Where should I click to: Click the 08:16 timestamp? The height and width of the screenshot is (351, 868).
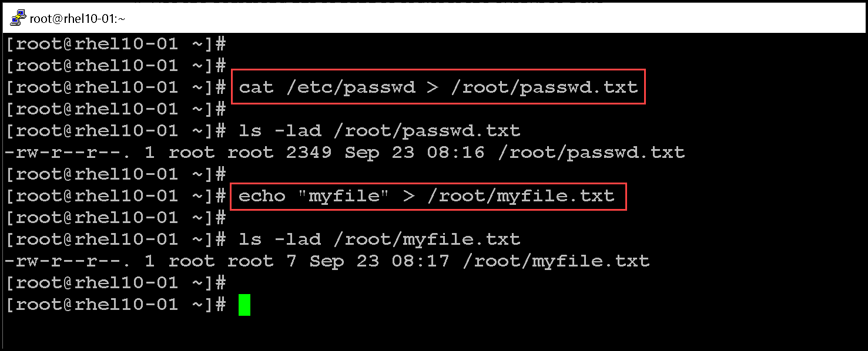[461, 153]
